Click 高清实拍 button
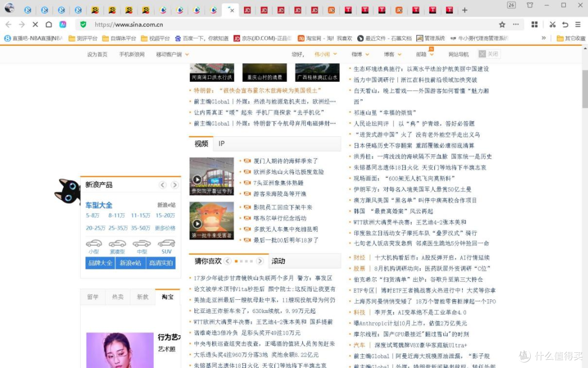The height and width of the screenshot is (368, 588). (x=161, y=263)
